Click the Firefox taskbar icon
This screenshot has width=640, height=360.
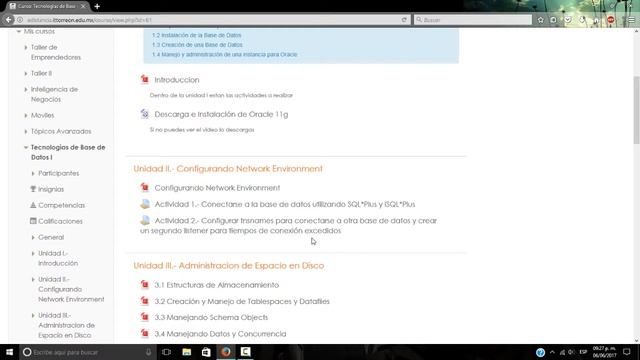[x=226, y=352]
